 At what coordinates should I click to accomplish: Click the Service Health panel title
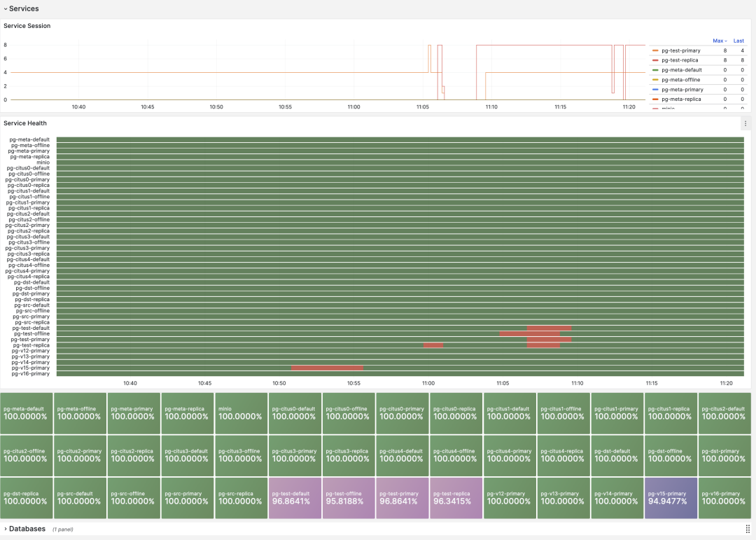[25, 123]
